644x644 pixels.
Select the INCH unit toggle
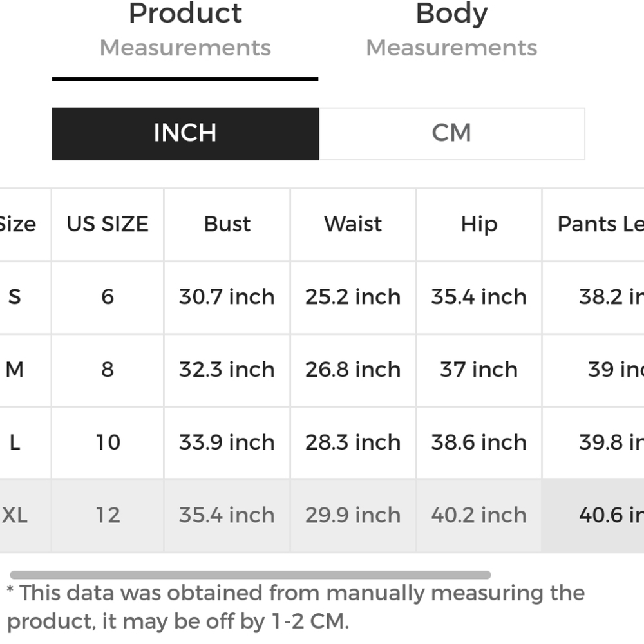(x=185, y=133)
